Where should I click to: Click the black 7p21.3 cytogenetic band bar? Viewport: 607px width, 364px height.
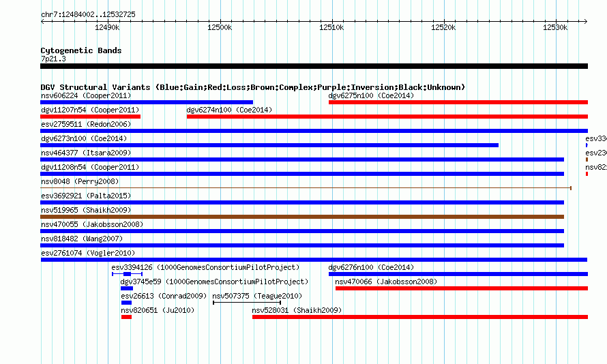click(314, 66)
